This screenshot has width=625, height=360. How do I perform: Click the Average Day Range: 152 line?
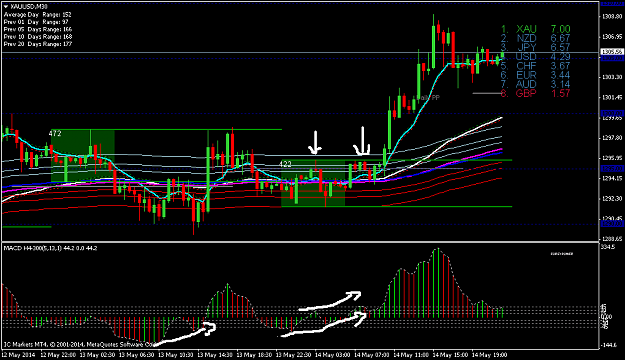coord(37,14)
